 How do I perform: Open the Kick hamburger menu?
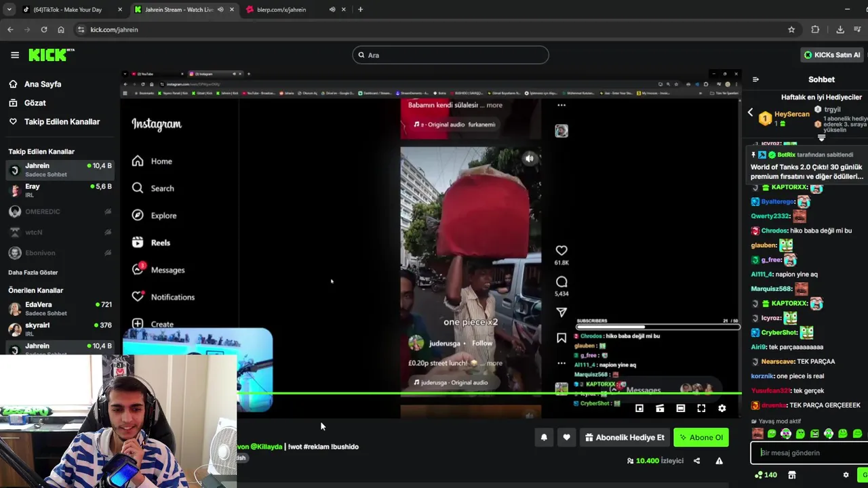point(15,55)
